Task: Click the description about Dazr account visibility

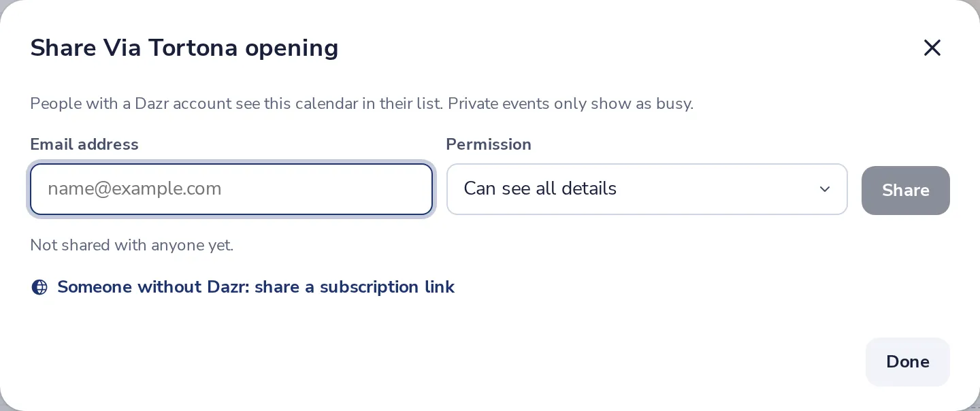Action: pyautogui.click(x=362, y=103)
